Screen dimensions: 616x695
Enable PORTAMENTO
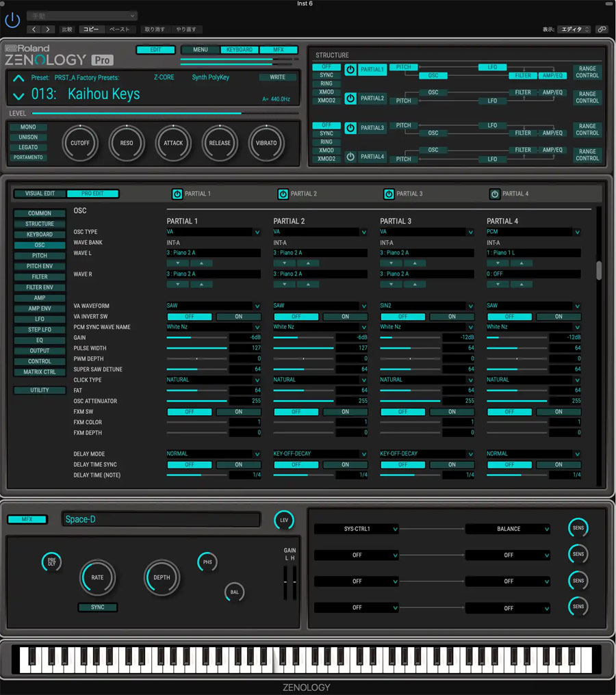(28, 157)
